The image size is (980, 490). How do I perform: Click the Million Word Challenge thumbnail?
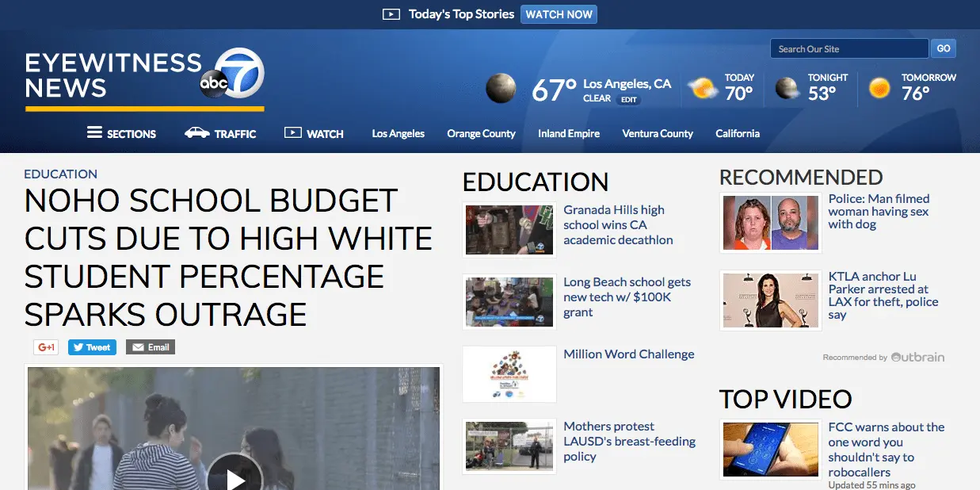(509, 374)
